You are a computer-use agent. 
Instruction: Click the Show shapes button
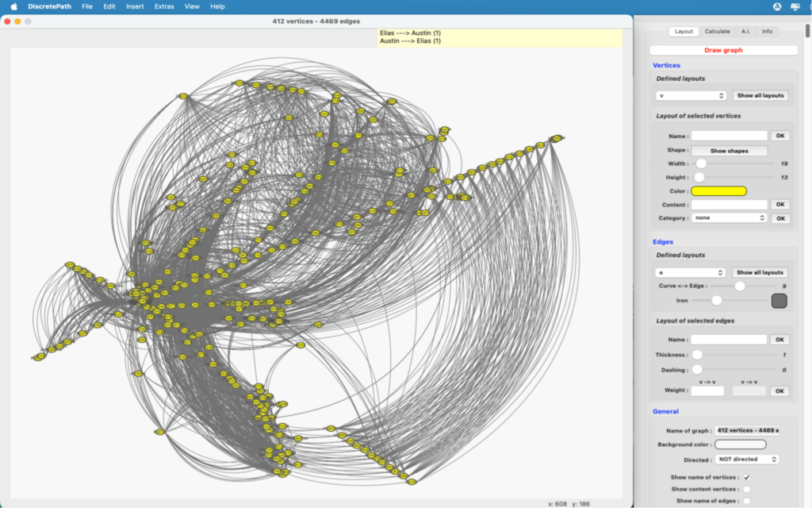tap(729, 151)
